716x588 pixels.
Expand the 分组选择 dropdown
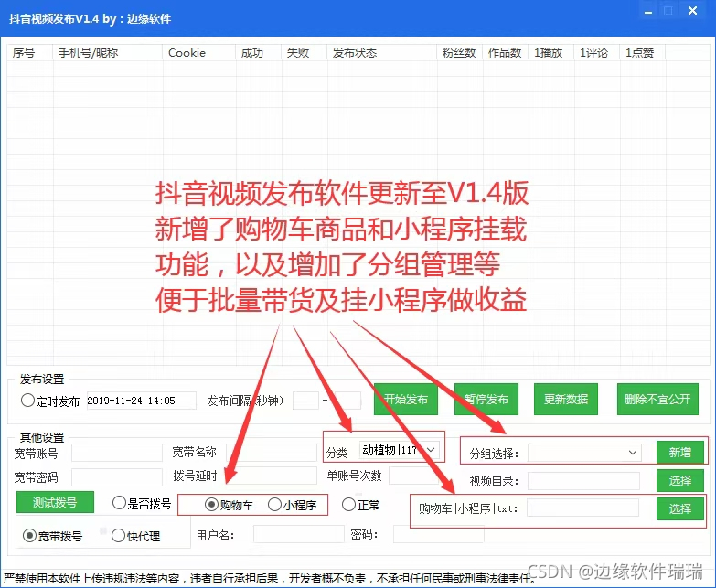(x=585, y=453)
